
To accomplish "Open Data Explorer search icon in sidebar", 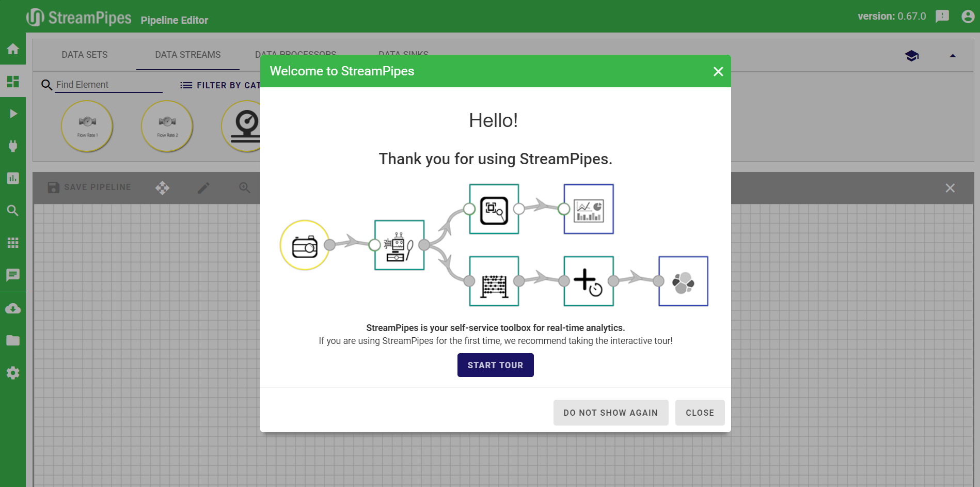I will tap(13, 211).
